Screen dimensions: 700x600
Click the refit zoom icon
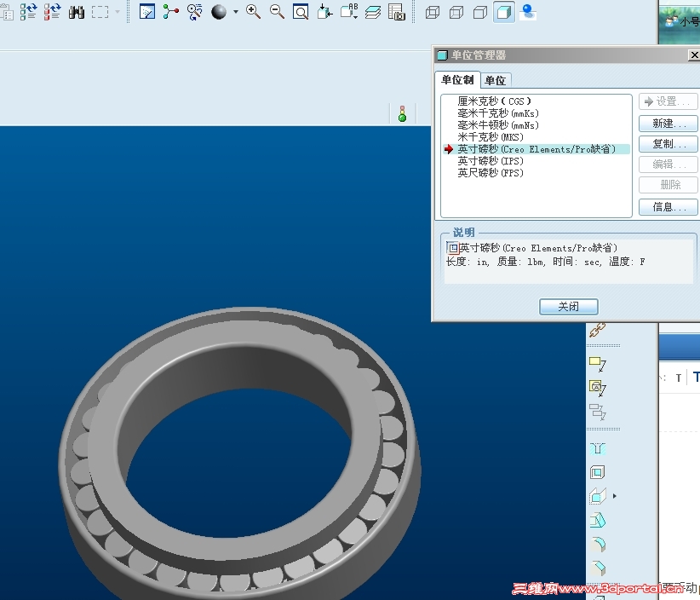pyautogui.click(x=301, y=12)
